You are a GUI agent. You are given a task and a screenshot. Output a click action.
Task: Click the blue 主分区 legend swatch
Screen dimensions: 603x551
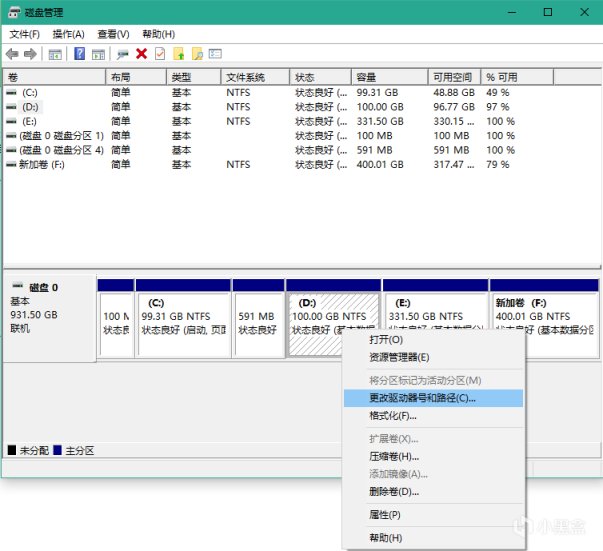point(58,450)
